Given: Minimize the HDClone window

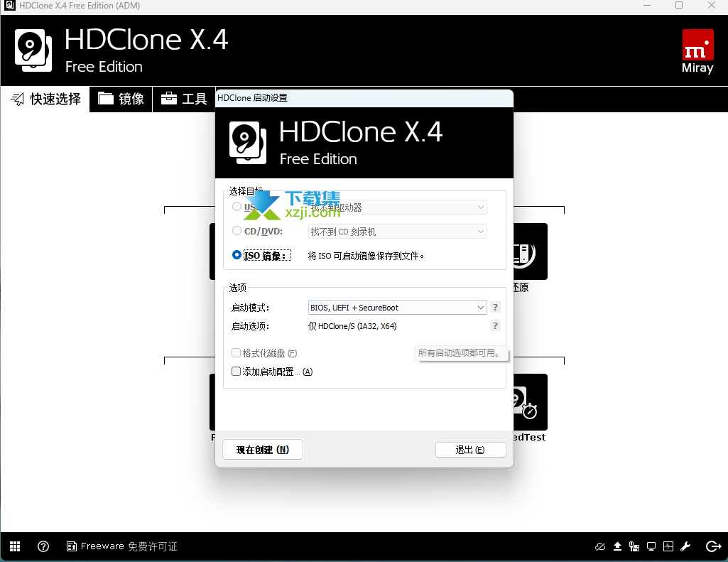Looking at the screenshot, I should coord(647,6).
